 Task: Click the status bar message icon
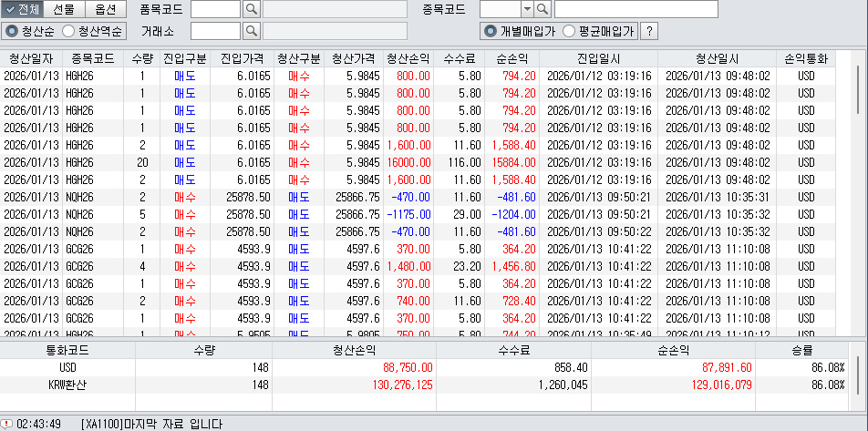(x=7, y=425)
